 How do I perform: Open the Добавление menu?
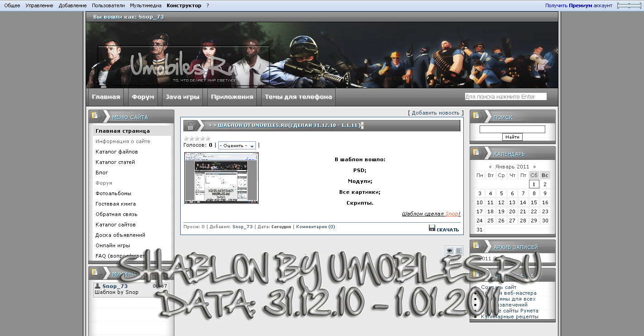click(72, 5)
